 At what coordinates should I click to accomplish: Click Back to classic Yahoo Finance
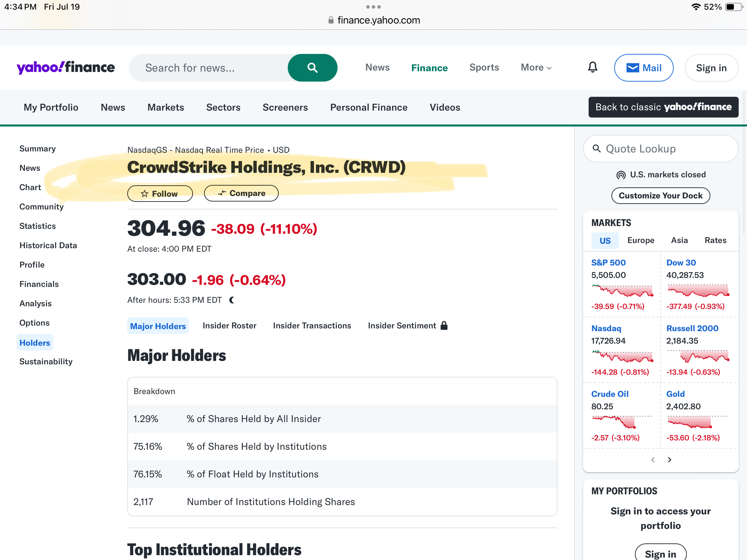point(663,107)
